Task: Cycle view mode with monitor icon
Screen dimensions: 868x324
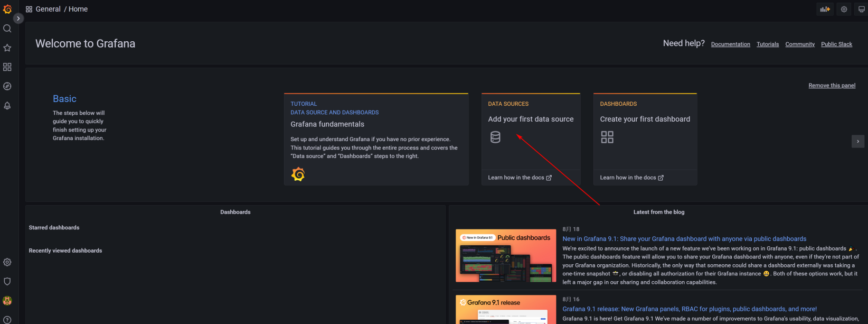Action: [862, 9]
